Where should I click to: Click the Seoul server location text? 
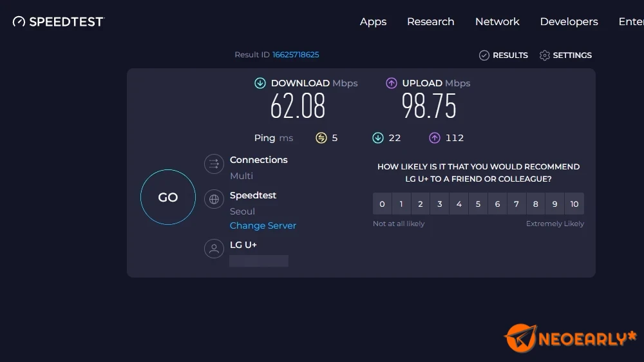(x=242, y=211)
